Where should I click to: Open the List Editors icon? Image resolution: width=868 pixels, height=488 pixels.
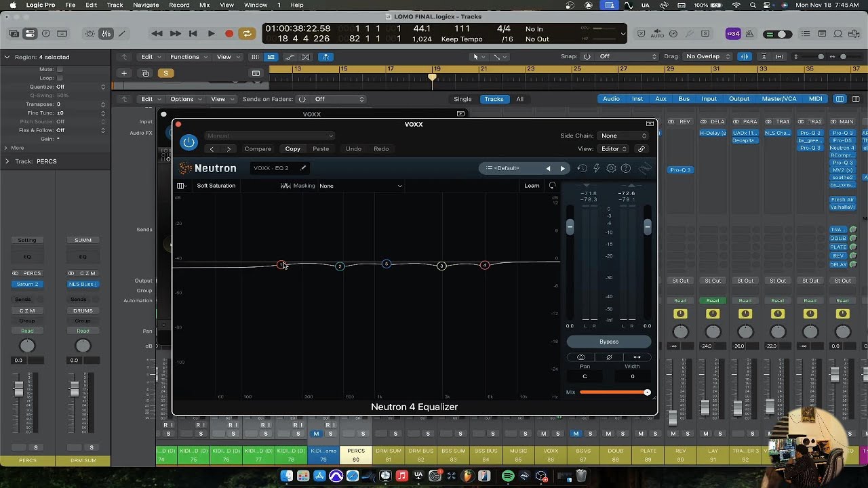pyautogui.click(x=806, y=34)
